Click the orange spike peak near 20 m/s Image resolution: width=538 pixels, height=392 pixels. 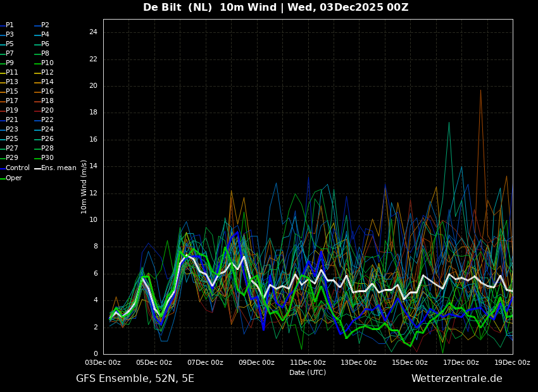tap(480, 90)
